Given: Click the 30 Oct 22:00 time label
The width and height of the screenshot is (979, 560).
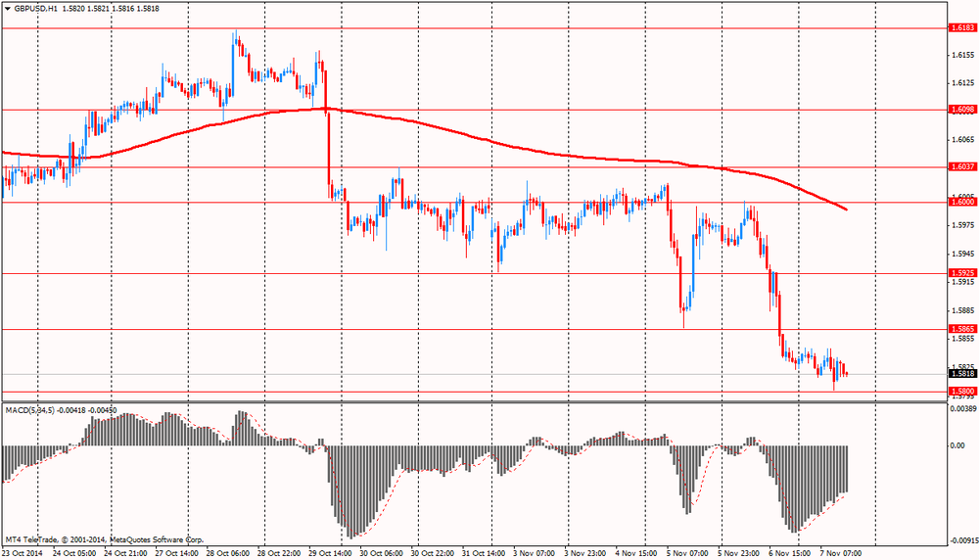Looking at the screenshot, I should click(x=433, y=553).
